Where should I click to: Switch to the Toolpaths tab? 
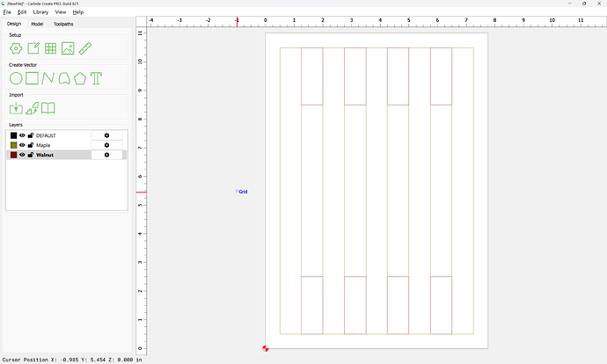tap(63, 24)
